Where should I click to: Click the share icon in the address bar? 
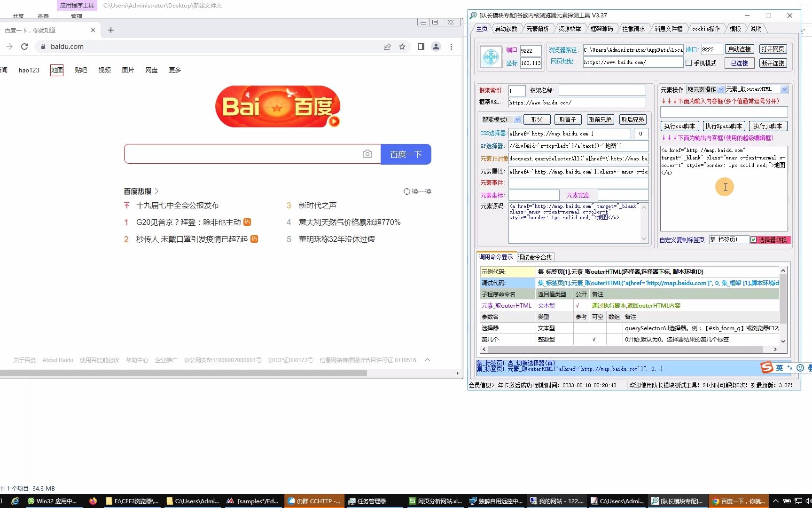[x=387, y=47]
